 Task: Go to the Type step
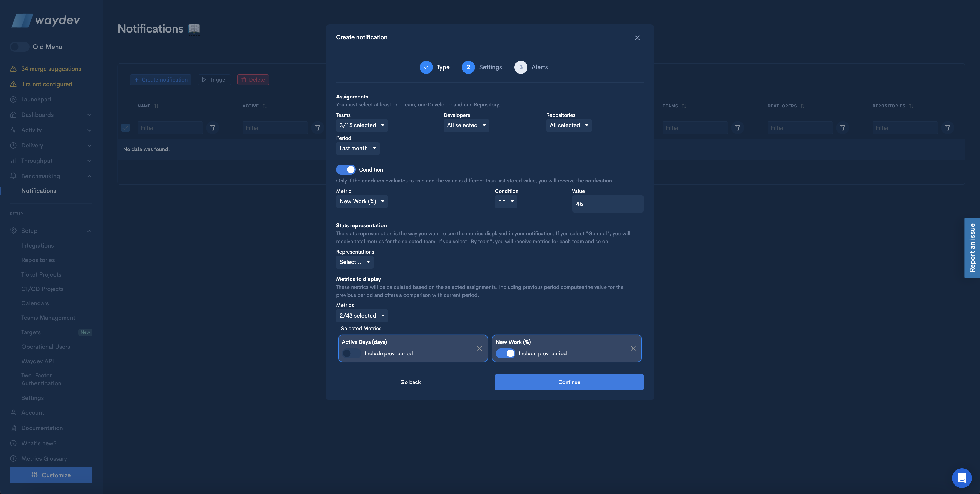(x=426, y=67)
